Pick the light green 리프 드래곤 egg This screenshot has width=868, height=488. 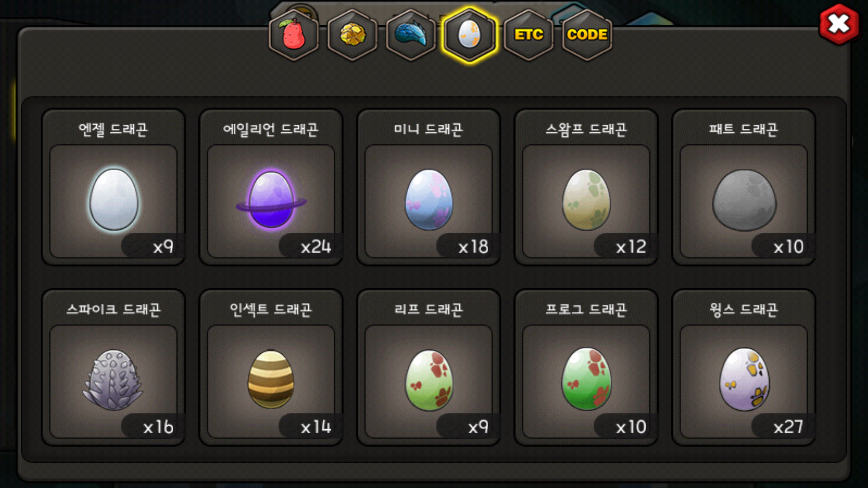click(x=429, y=380)
